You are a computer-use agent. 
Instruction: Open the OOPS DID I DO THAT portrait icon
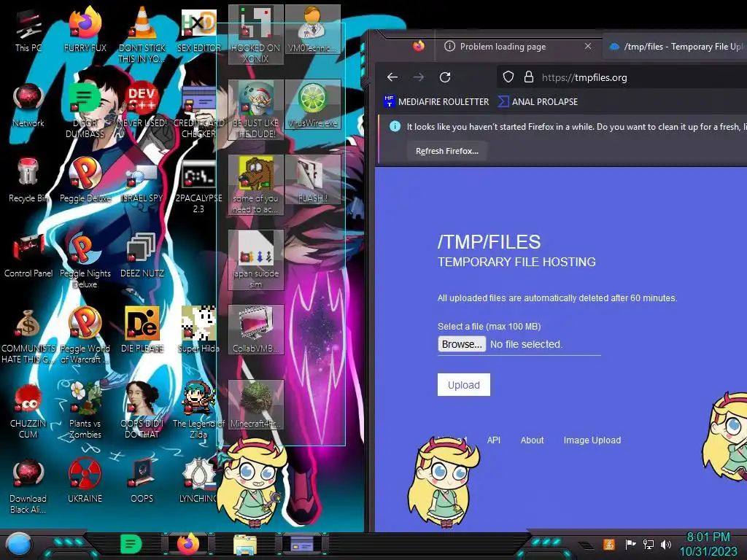click(142, 411)
